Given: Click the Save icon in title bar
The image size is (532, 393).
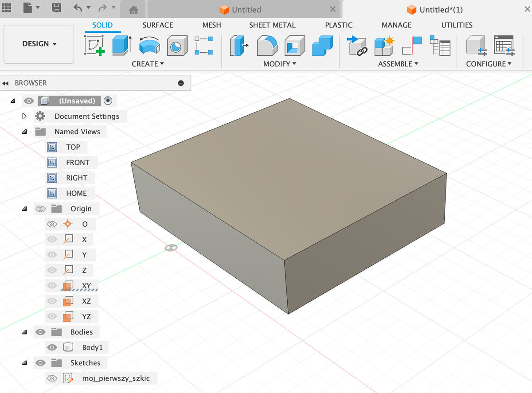Looking at the screenshot, I should [x=57, y=8].
